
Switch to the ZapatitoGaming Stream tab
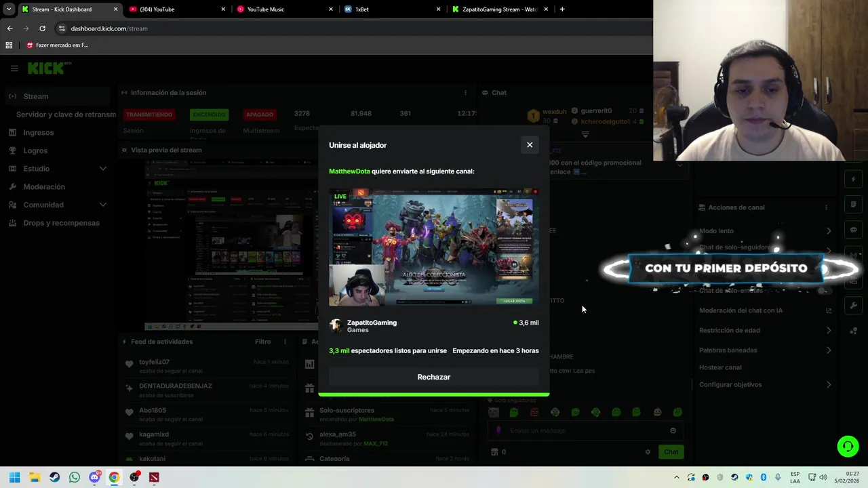click(x=500, y=9)
